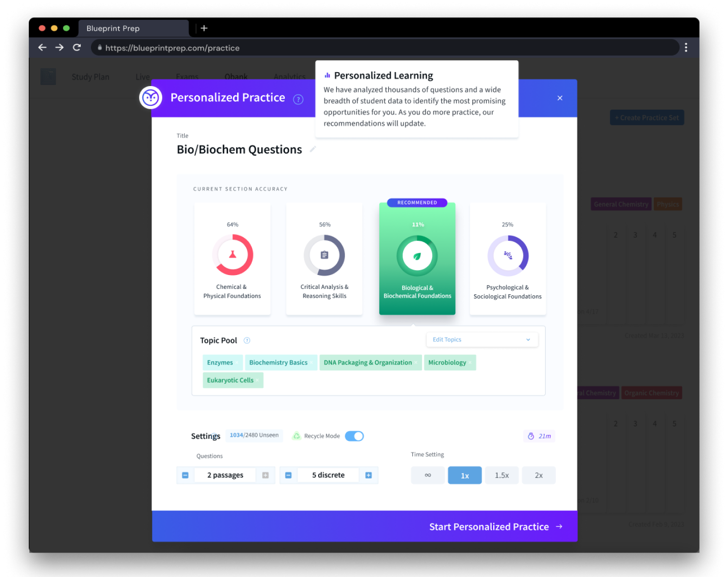The height and width of the screenshot is (577, 728).
Task: Open Live in the top navigation
Action: pyautogui.click(x=142, y=77)
